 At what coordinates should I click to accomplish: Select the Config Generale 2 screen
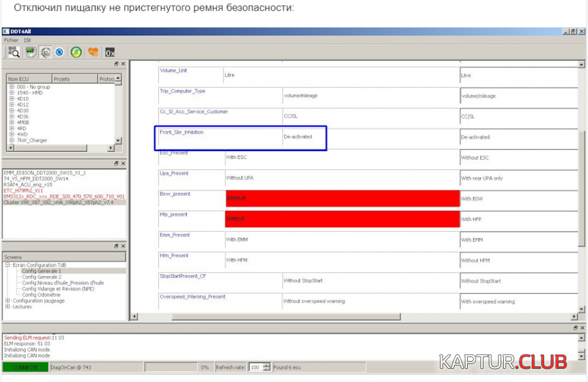coord(41,277)
